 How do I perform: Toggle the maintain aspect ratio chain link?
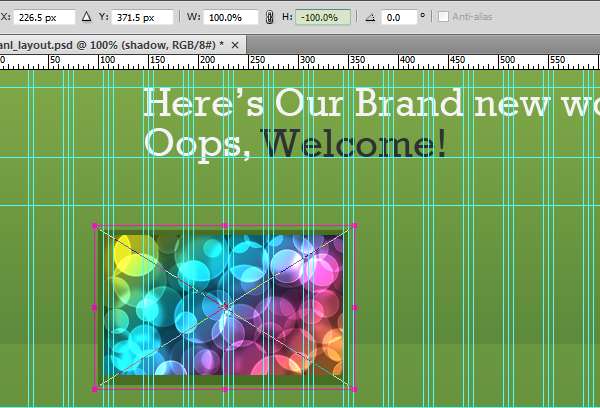268,17
